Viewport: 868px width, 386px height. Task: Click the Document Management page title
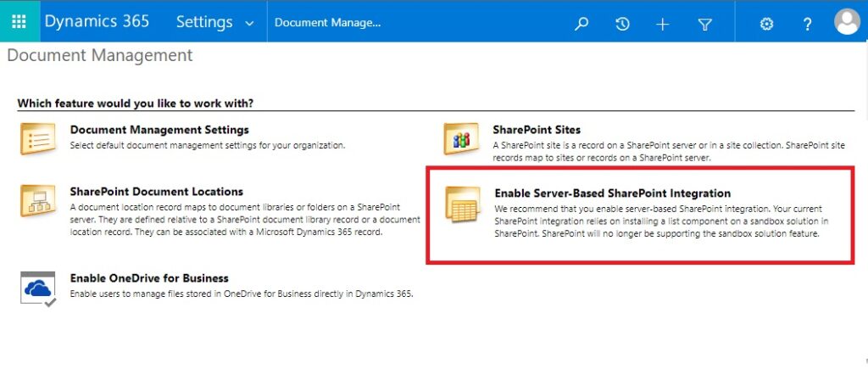[100, 55]
